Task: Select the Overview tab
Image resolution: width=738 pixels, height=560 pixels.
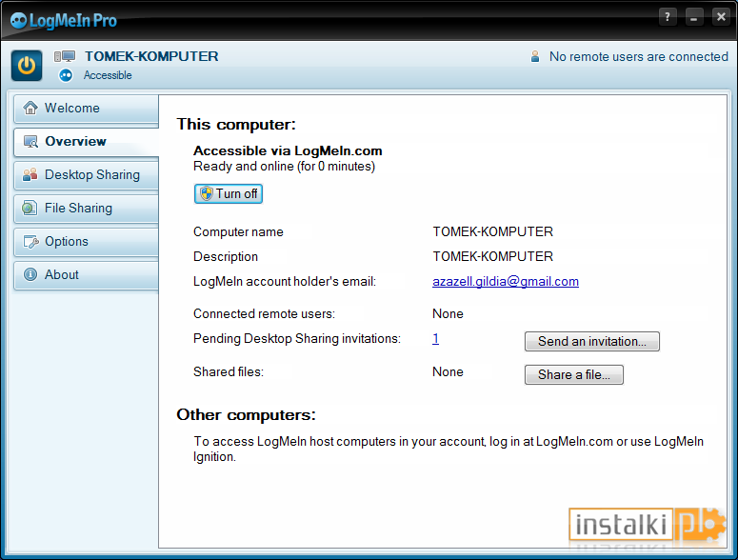Action: [86, 142]
